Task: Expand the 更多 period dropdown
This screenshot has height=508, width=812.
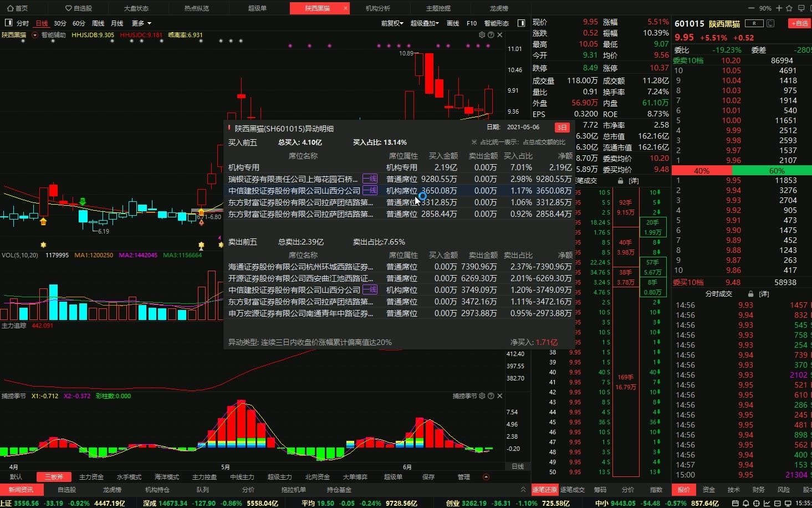Action: [x=141, y=23]
